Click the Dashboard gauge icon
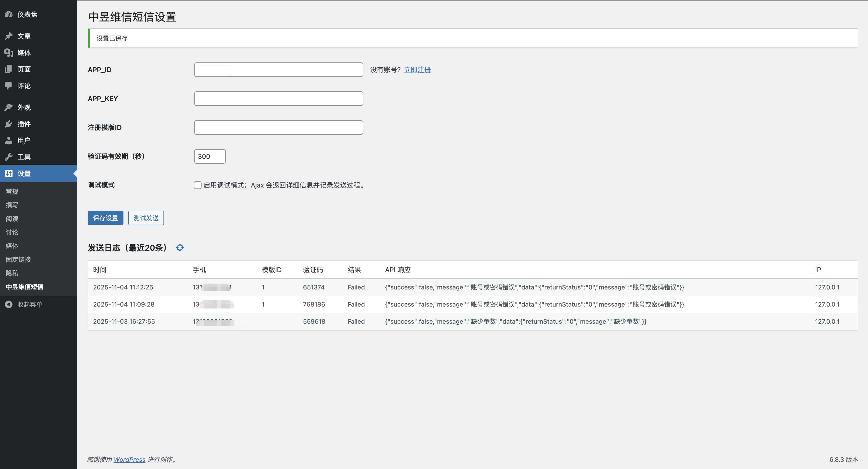Image resolution: width=868 pixels, height=469 pixels. [x=9, y=14]
